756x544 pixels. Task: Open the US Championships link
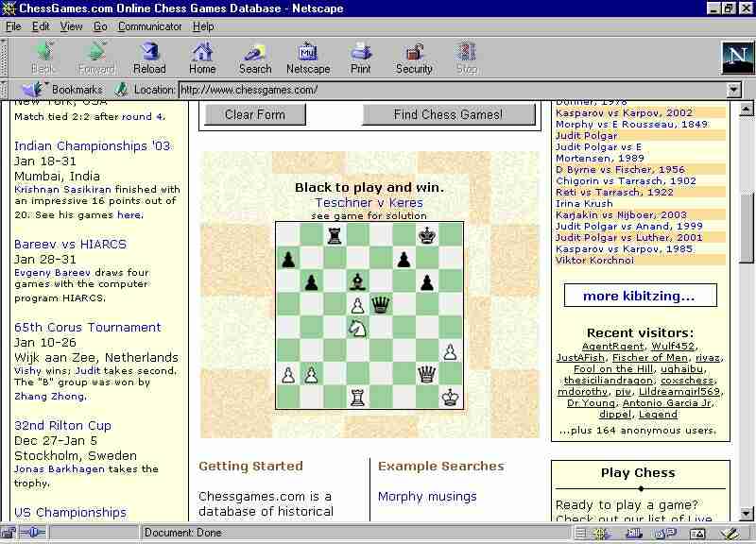point(70,512)
